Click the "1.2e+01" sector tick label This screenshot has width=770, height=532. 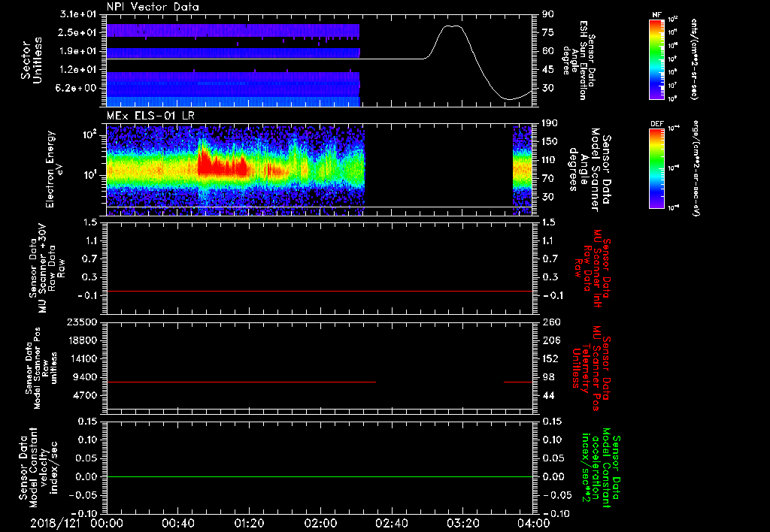tap(77, 70)
